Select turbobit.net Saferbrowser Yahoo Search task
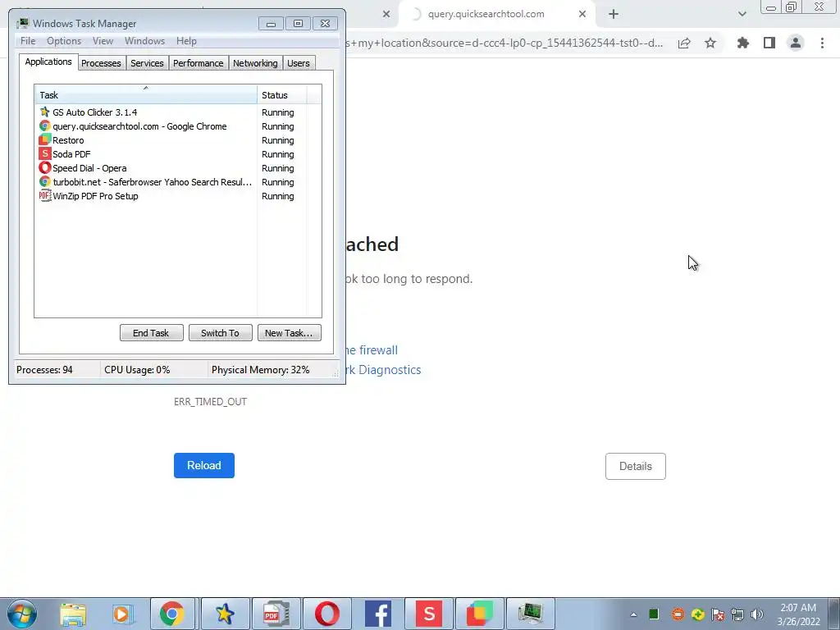The image size is (840, 630). (x=171, y=182)
